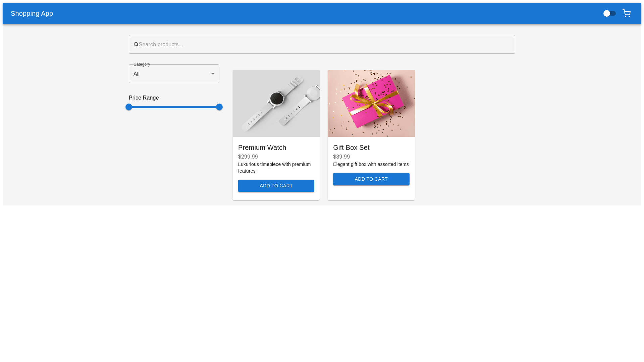This screenshot has width=644, height=362.
Task: Add Premium Watch to cart
Action: [x=276, y=186]
